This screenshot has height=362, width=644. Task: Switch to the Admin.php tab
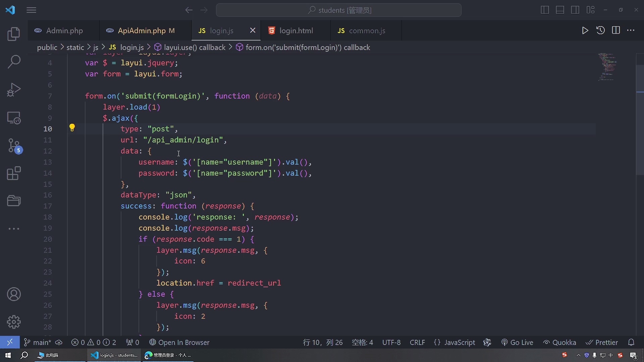(64, 31)
